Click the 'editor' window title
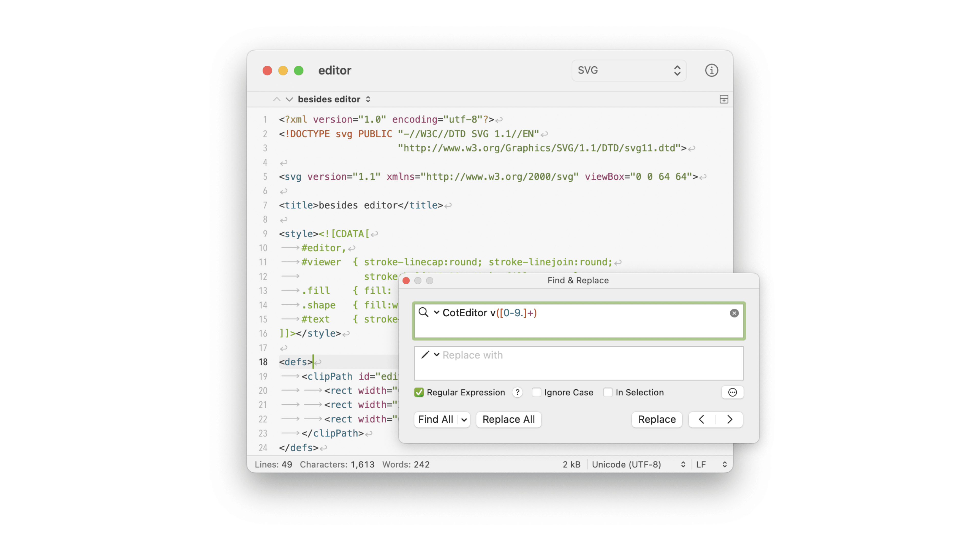This screenshot has height=551, width=980. [x=334, y=70]
